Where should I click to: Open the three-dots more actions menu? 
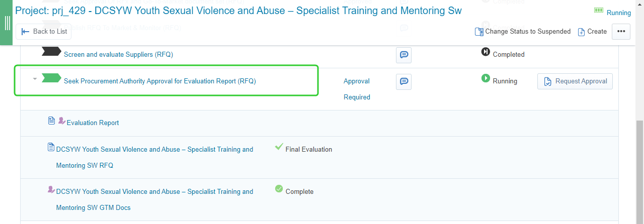point(621,32)
